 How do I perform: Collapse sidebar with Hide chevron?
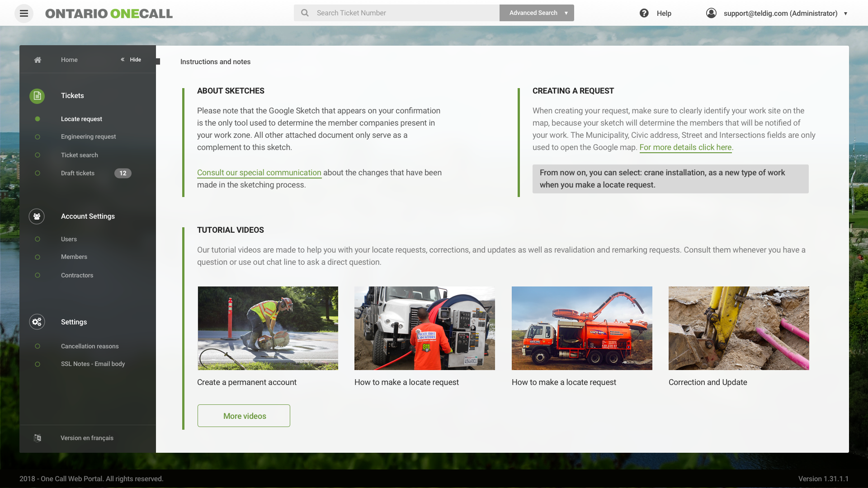[x=123, y=60]
